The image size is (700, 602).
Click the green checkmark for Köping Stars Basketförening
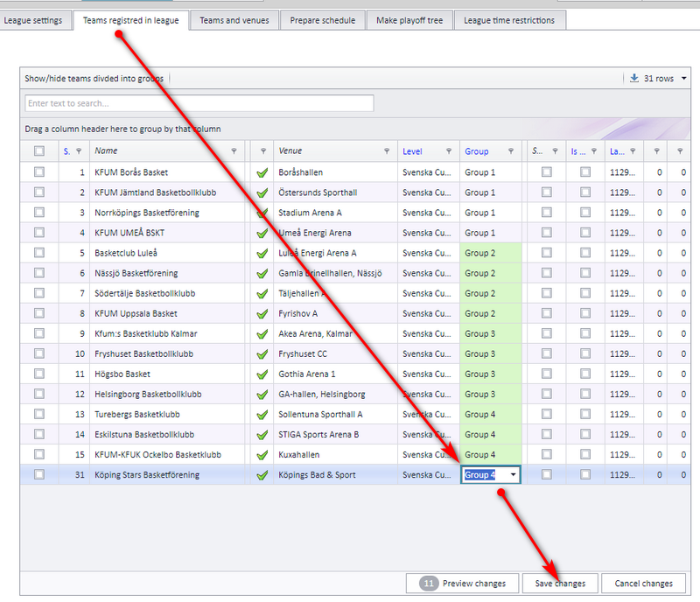point(262,475)
